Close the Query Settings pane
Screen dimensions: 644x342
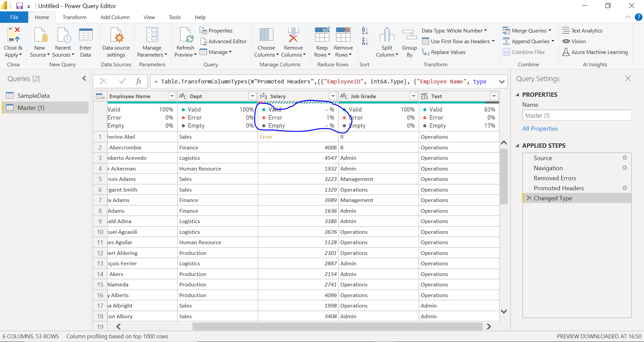[628, 78]
